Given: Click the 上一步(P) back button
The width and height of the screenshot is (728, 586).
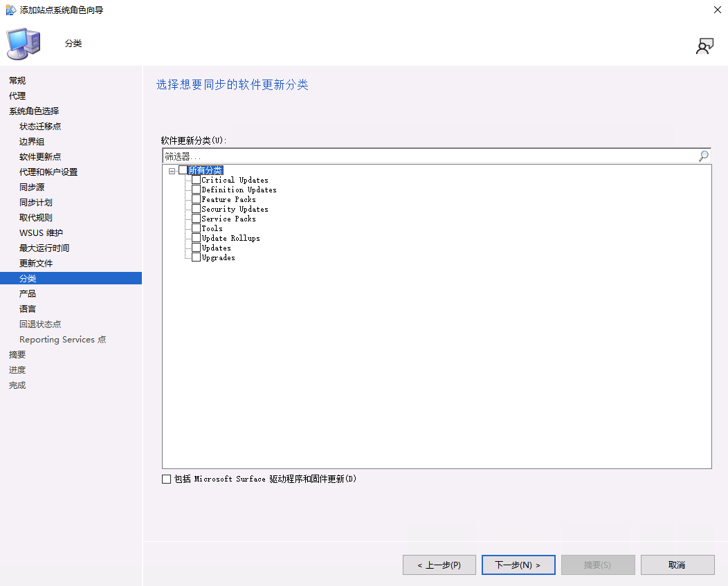Looking at the screenshot, I should pos(439,565).
